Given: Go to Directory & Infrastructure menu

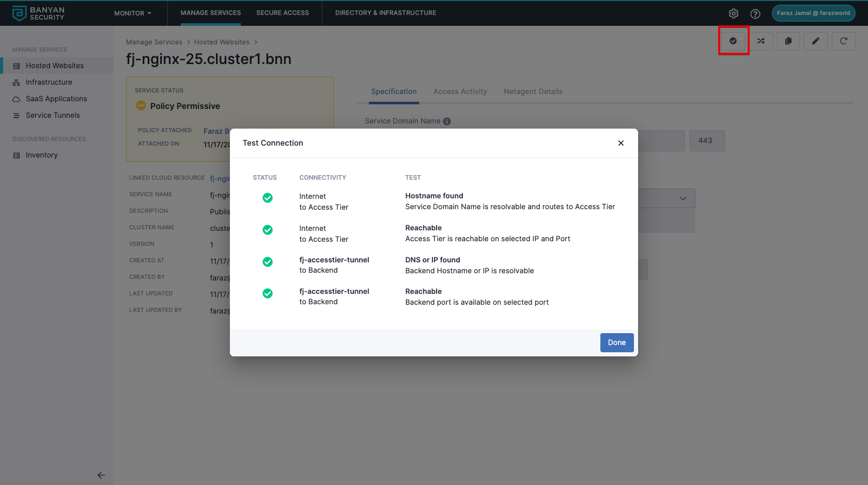Looking at the screenshot, I should (385, 13).
